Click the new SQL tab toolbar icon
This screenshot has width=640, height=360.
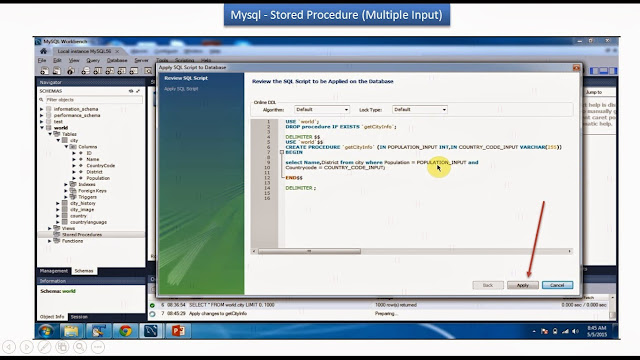point(44,71)
